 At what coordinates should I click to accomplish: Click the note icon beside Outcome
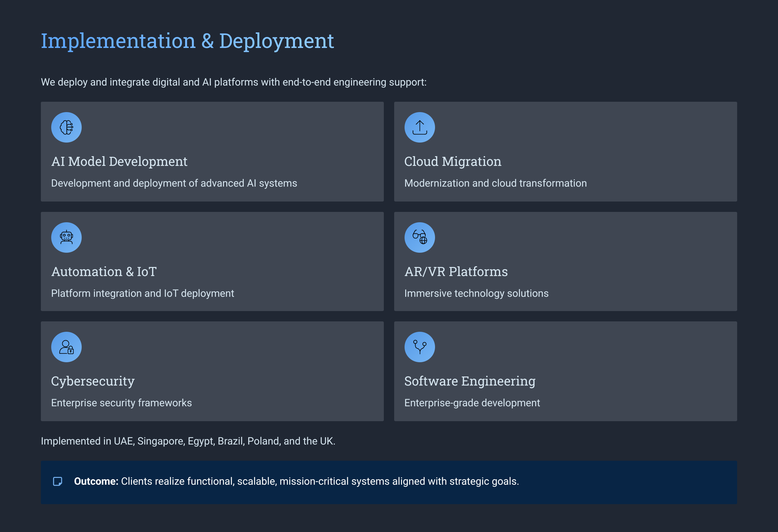(x=58, y=481)
